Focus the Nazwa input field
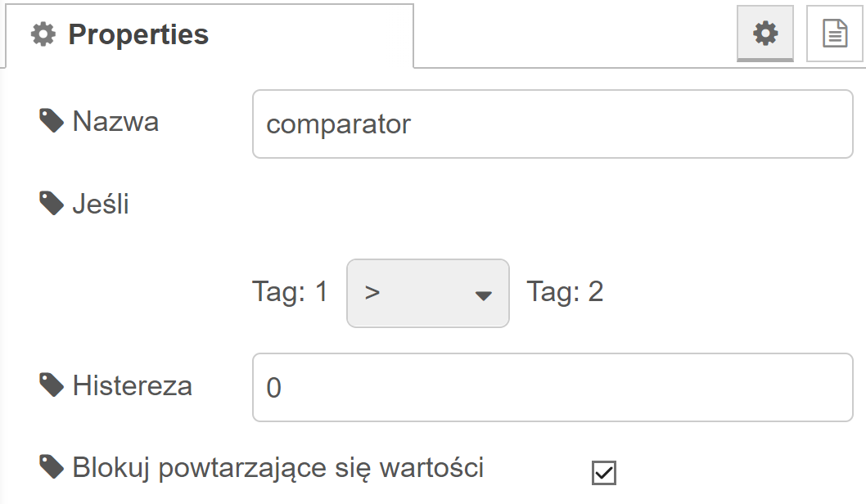The width and height of the screenshot is (866, 504). tap(553, 124)
